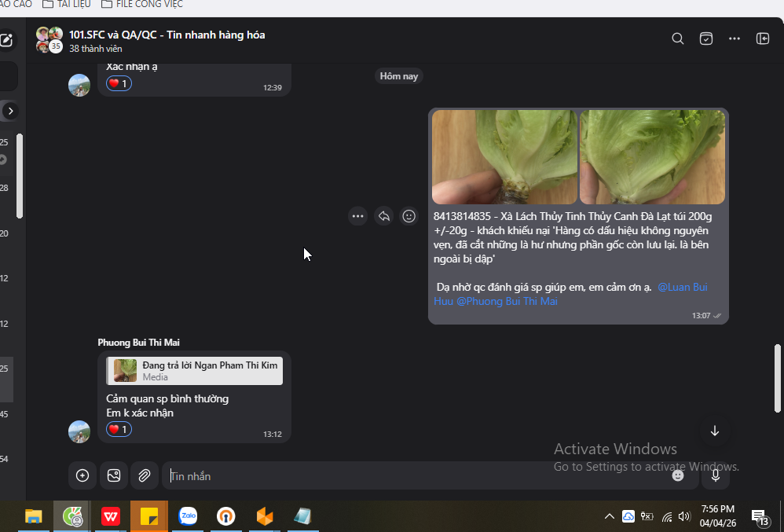Start voice recording with microphone icon
This screenshot has width=784, height=532.
tap(716, 475)
